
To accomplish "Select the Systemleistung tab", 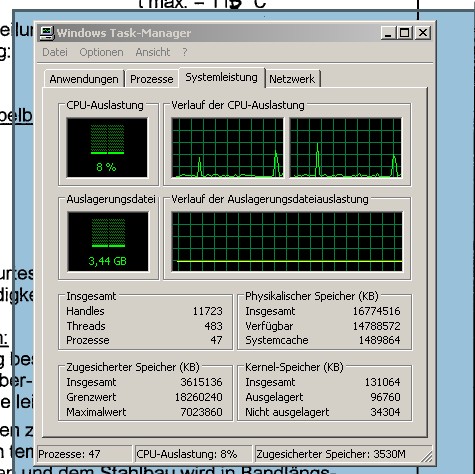I will [x=222, y=77].
